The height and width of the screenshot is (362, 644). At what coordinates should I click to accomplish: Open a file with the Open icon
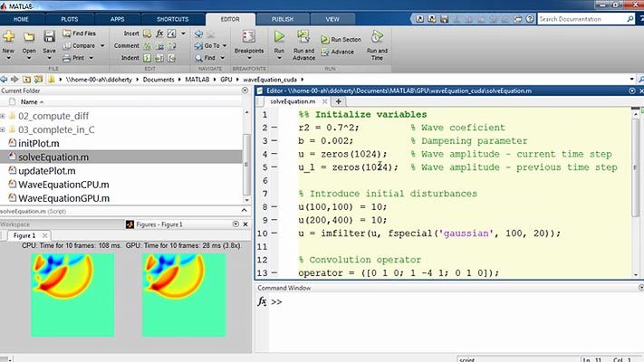pyautogui.click(x=29, y=37)
